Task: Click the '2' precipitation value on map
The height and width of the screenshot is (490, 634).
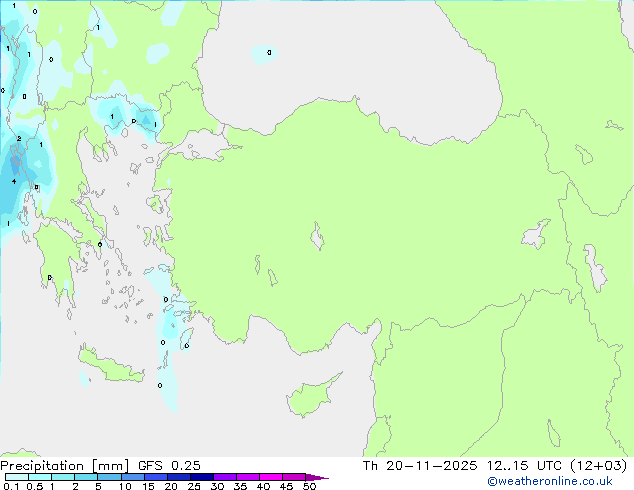Action: point(19,139)
